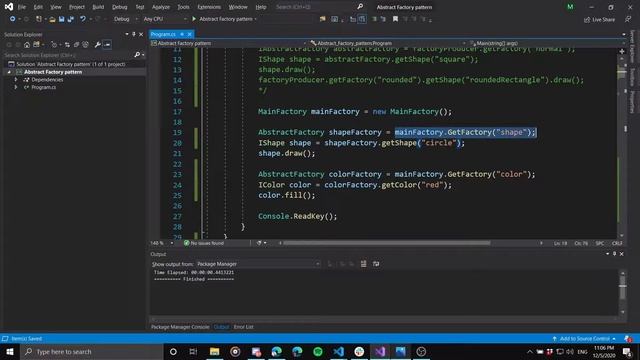Screen dimensions: 640x360
Task: Click the Windows Start button
Action: pos(10,351)
